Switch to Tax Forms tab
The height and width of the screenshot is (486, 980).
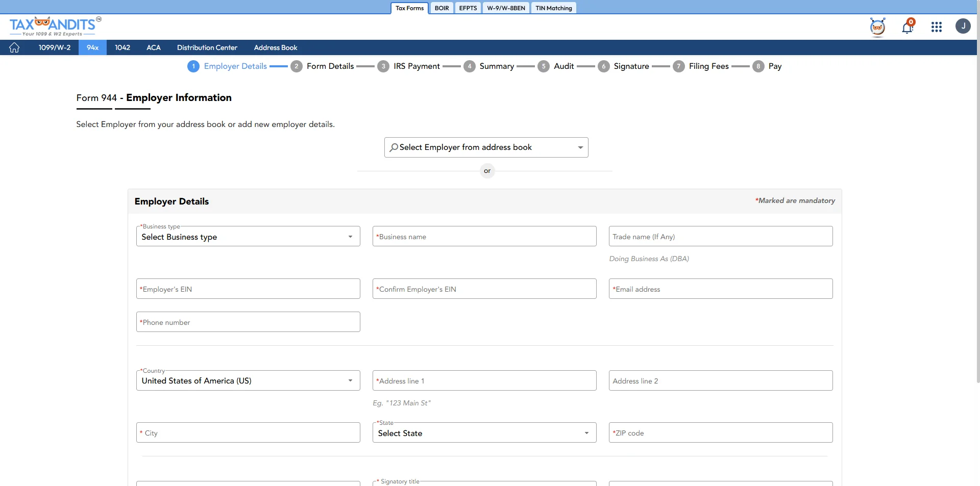[x=409, y=8]
